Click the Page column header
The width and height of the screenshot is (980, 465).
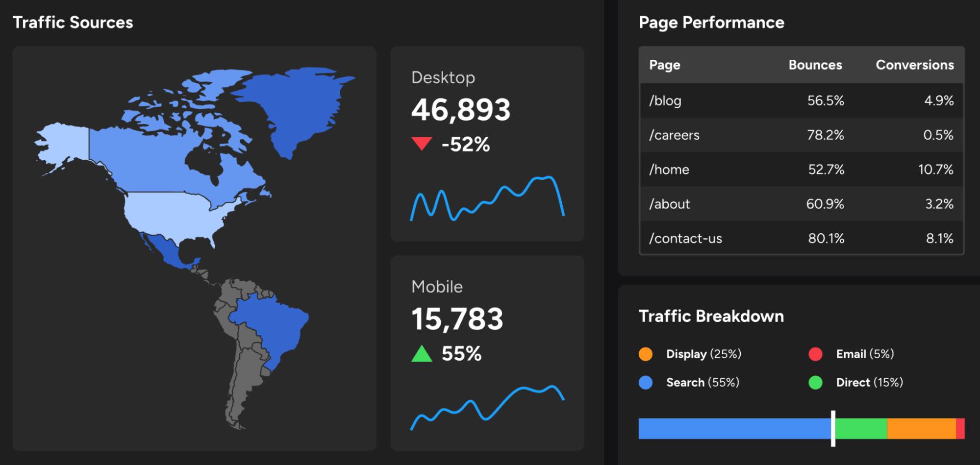click(664, 65)
